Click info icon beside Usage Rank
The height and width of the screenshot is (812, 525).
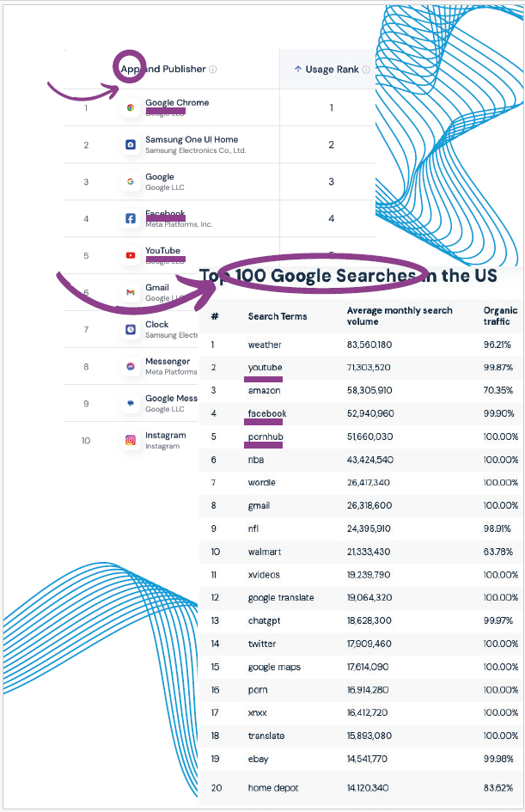366,70
